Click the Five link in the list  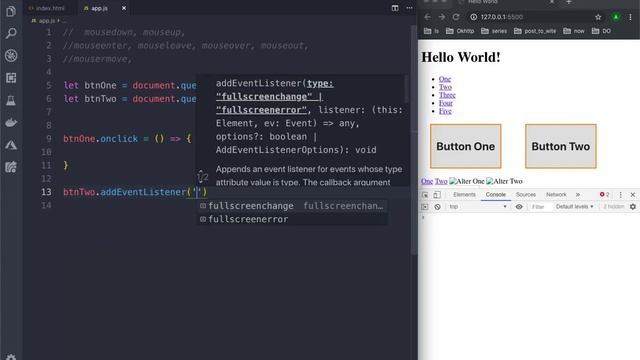445,111
